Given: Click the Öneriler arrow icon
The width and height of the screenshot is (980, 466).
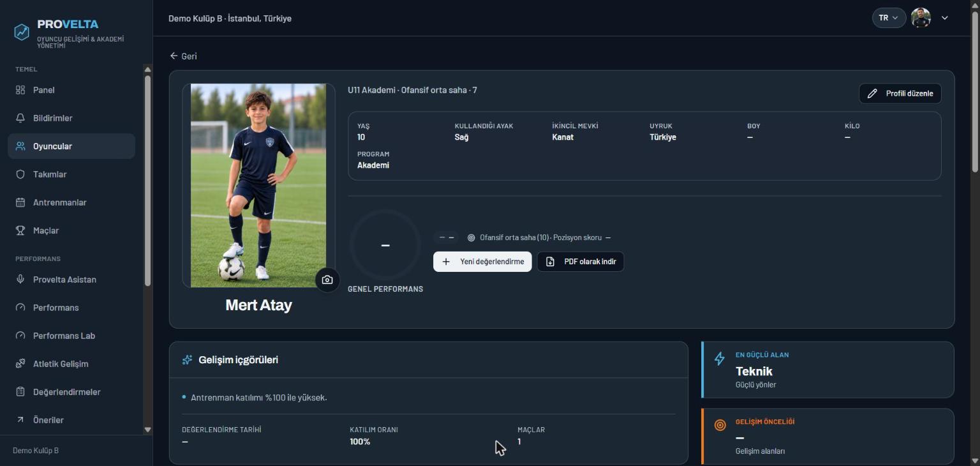Looking at the screenshot, I should pyautogui.click(x=20, y=420).
